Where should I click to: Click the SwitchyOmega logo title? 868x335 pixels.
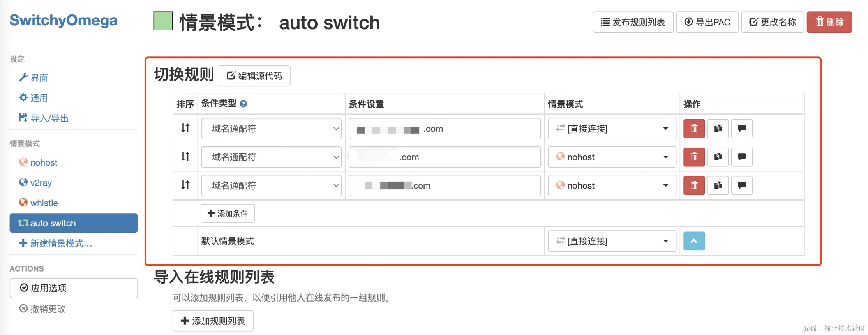pyautogui.click(x=64, y=20)
